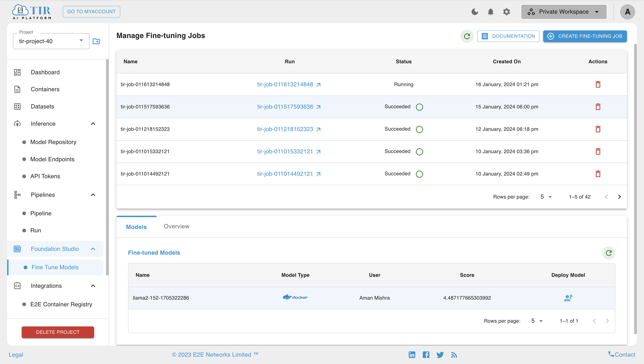Refresh the fine-tuning jobs list
The width and height of the screenshot is (644, 364).
(467, 36)
